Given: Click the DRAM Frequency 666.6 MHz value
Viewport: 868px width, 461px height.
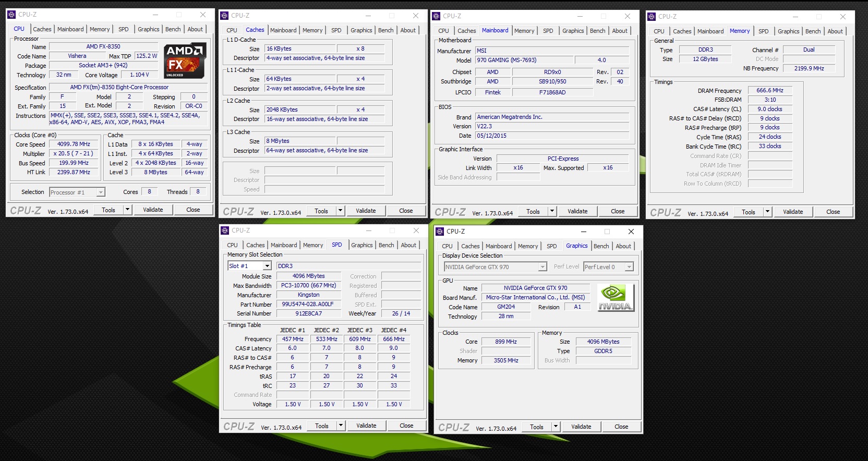Looking at the screenshot, I should point(770,90).
